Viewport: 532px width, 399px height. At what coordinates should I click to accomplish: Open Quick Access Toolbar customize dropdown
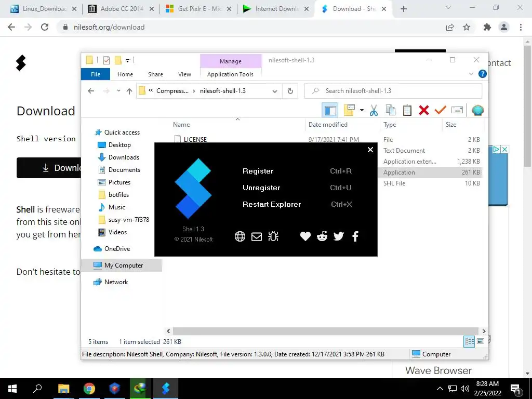[x=128, y=61]
